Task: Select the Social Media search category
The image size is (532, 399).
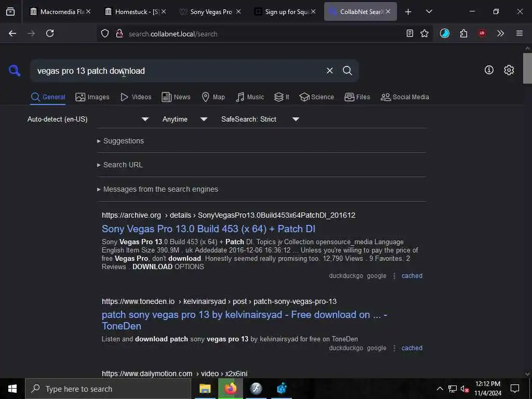Action: pyautogui.click(x=405, y=97)
